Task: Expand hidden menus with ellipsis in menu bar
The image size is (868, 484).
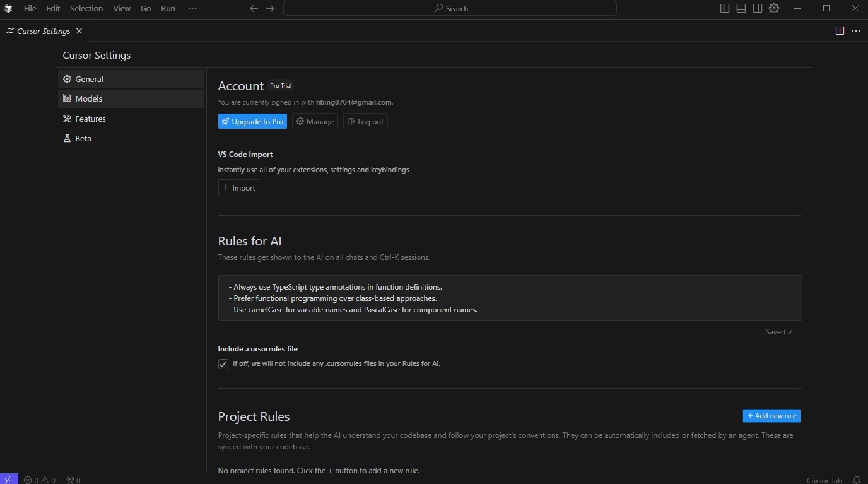Action: [192, 8]
